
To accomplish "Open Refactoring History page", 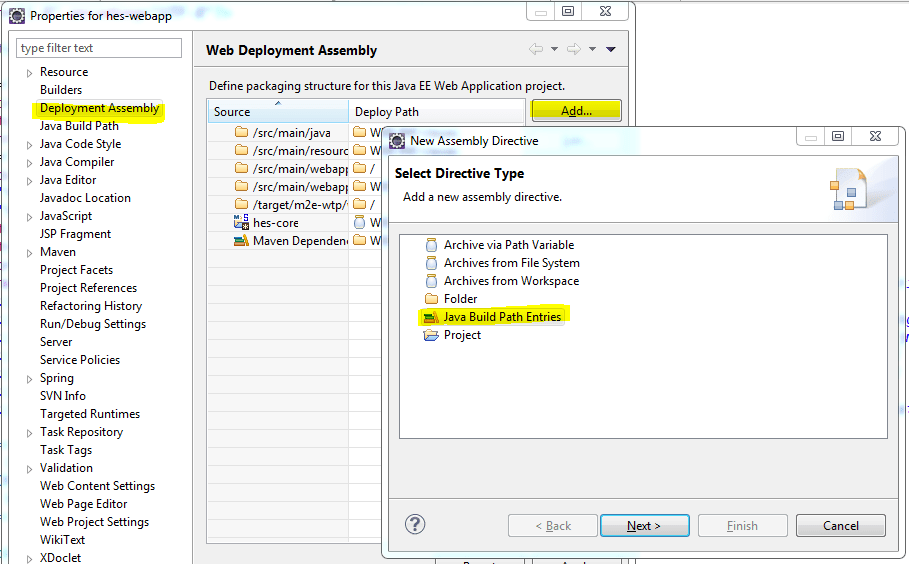I will [91, 305].
